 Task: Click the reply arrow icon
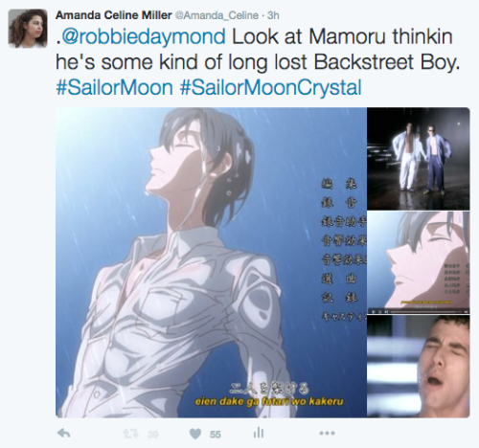coord(64,434)
